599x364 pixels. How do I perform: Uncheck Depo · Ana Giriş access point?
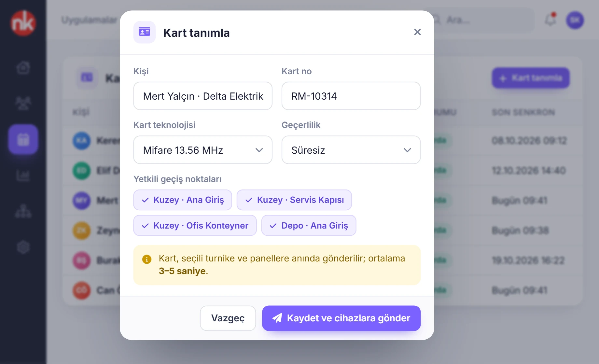(309, 226)
